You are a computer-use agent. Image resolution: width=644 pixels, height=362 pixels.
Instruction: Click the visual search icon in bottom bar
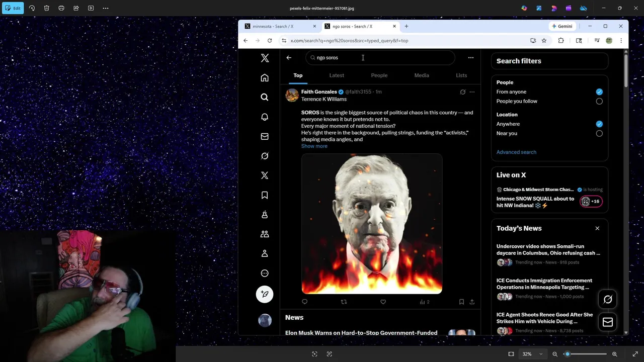[314, 354]
